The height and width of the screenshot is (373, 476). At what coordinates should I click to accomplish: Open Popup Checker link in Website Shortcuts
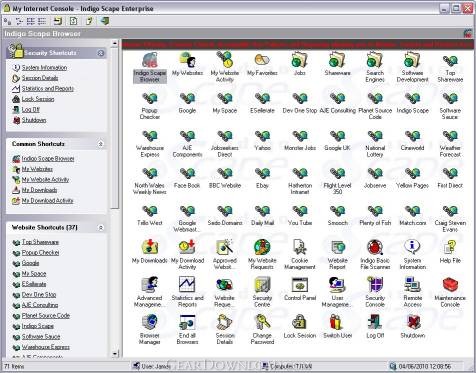tap(40, 253)
